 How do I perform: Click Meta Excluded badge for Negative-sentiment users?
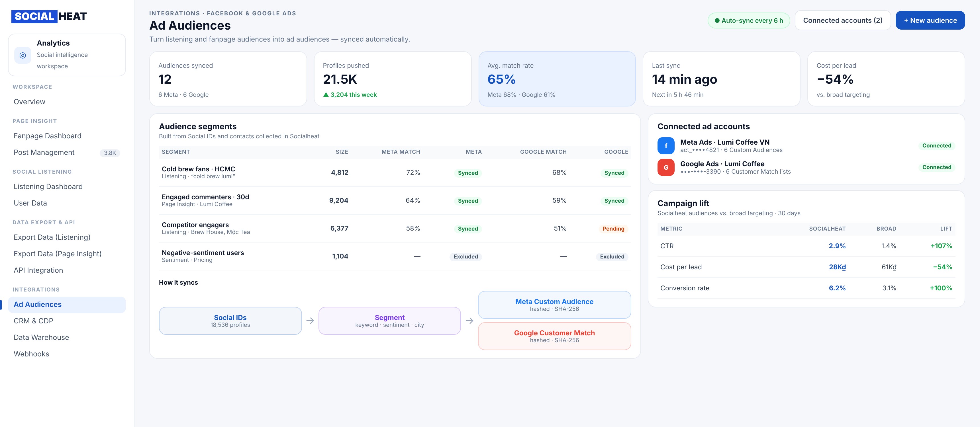click(466, 257)
